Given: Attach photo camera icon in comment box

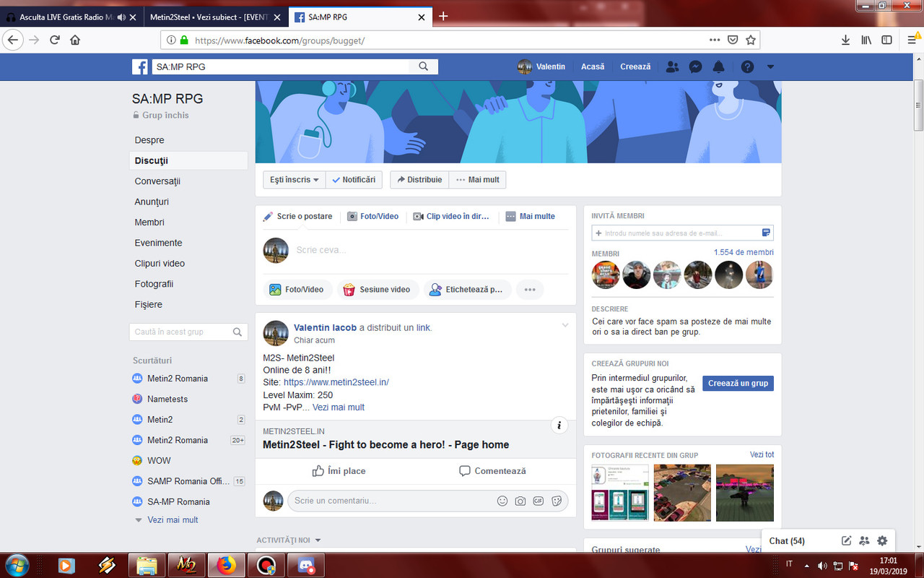Looking at the screenshot, I should coord(520,501).
